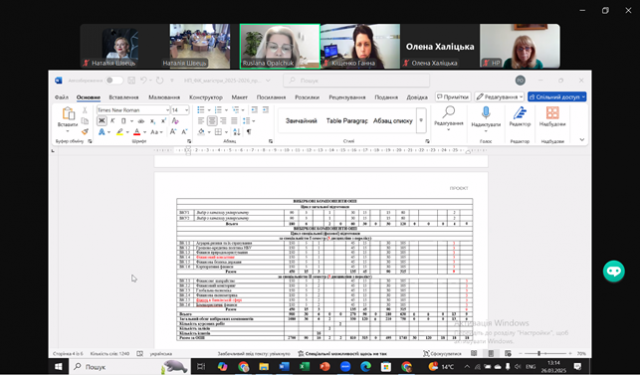640x375 pixels.
Task: Open the Editor (Редактор) pen icon
Action: pyautogui.click(x=520, y=113)
